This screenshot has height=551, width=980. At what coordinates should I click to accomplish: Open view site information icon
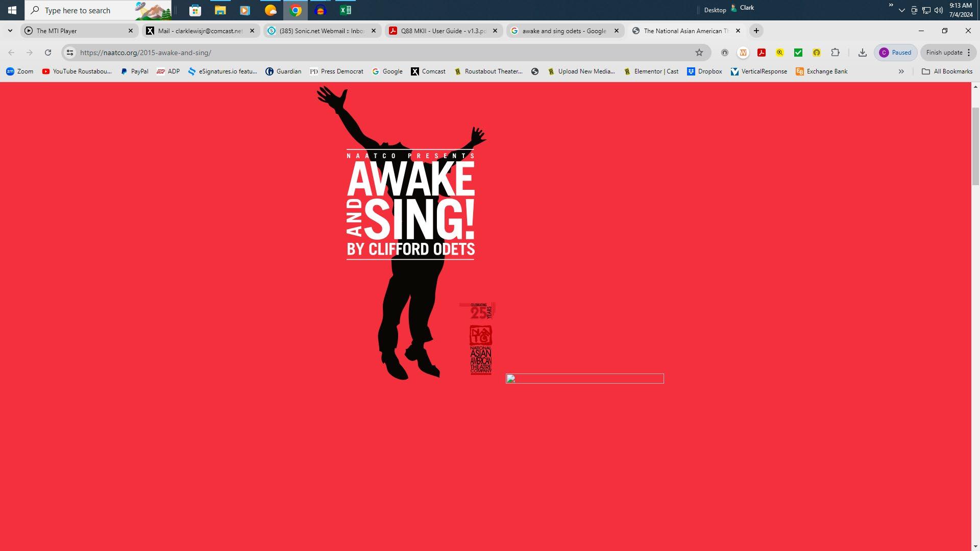[70, 53]
